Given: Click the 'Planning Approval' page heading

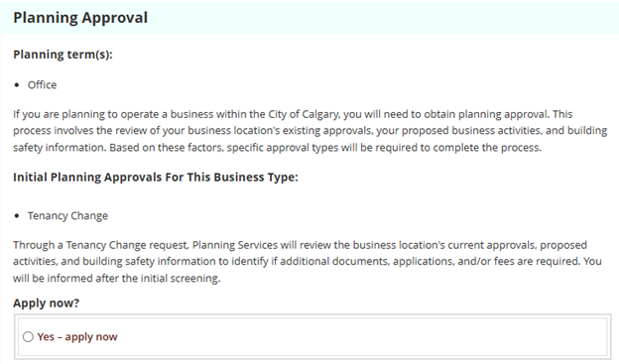Looking at the screenshot, I should (x=80, y=18).
